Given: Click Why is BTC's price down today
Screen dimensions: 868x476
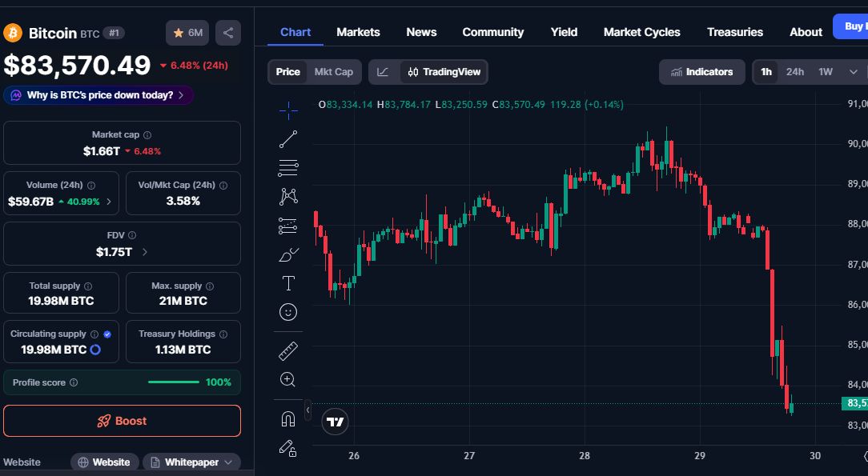Looking at the screenshot, I should pos(98,95).
